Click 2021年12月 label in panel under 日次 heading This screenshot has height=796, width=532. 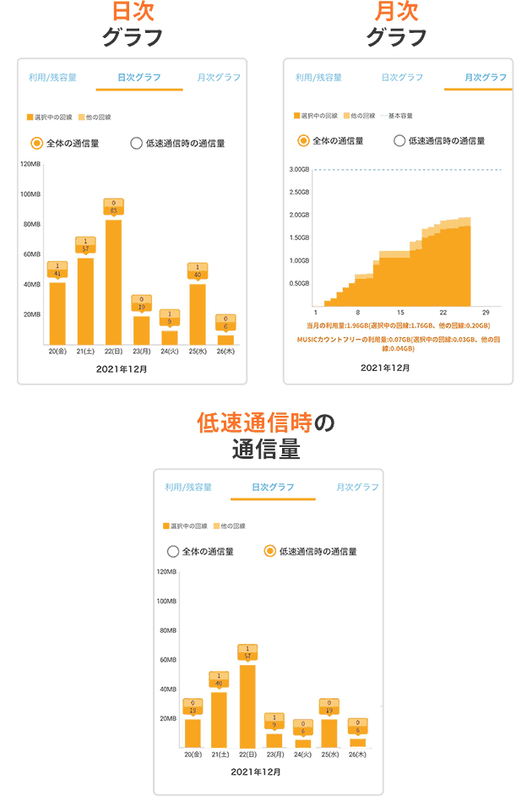tap(122, 369)
